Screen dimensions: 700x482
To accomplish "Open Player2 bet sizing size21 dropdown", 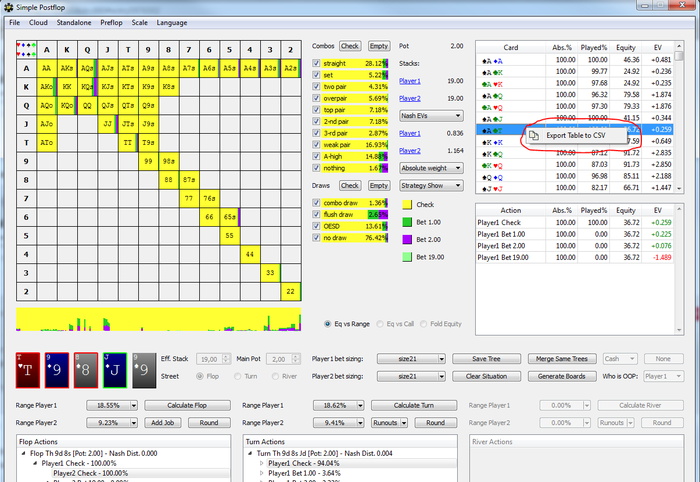I will 411,376.
